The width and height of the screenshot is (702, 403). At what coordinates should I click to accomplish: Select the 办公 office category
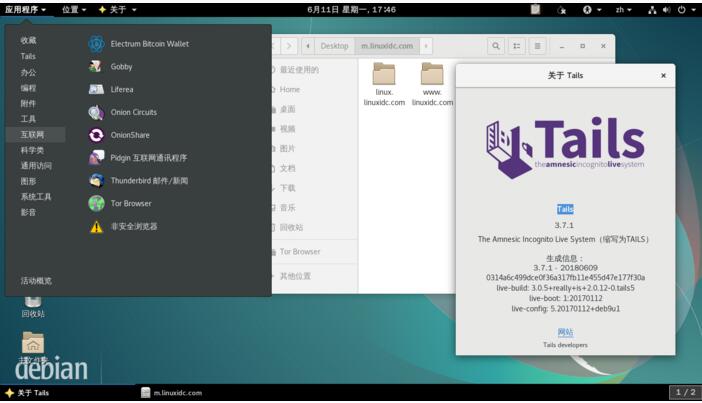pos(28,72)
